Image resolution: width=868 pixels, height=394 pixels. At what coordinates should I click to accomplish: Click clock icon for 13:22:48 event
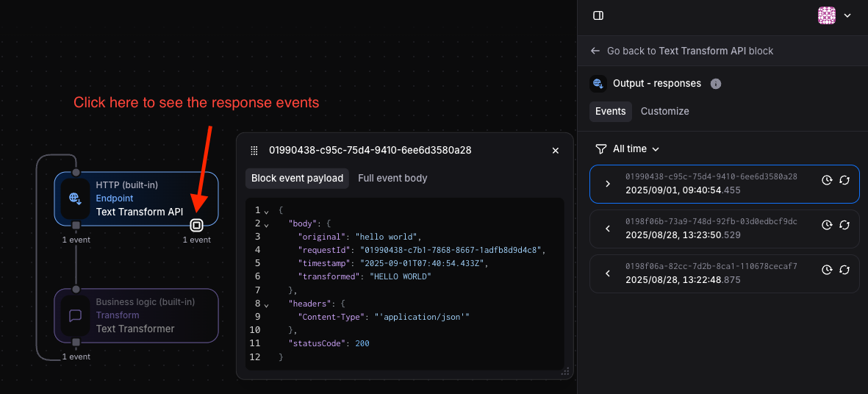(827, 270)
